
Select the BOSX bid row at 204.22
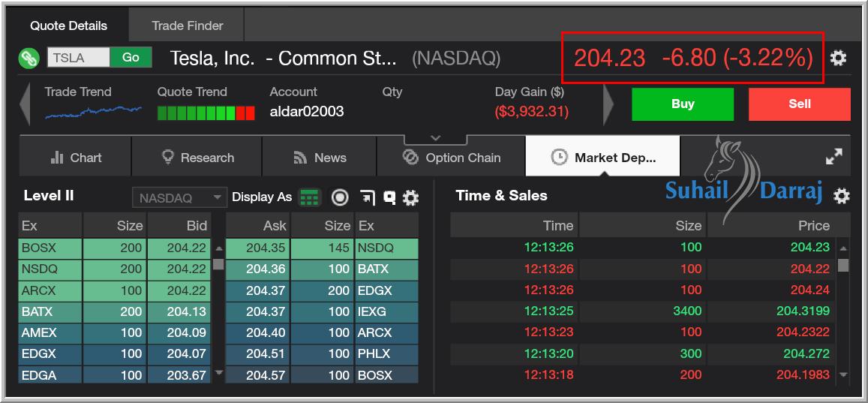click(x=115, y=248)
